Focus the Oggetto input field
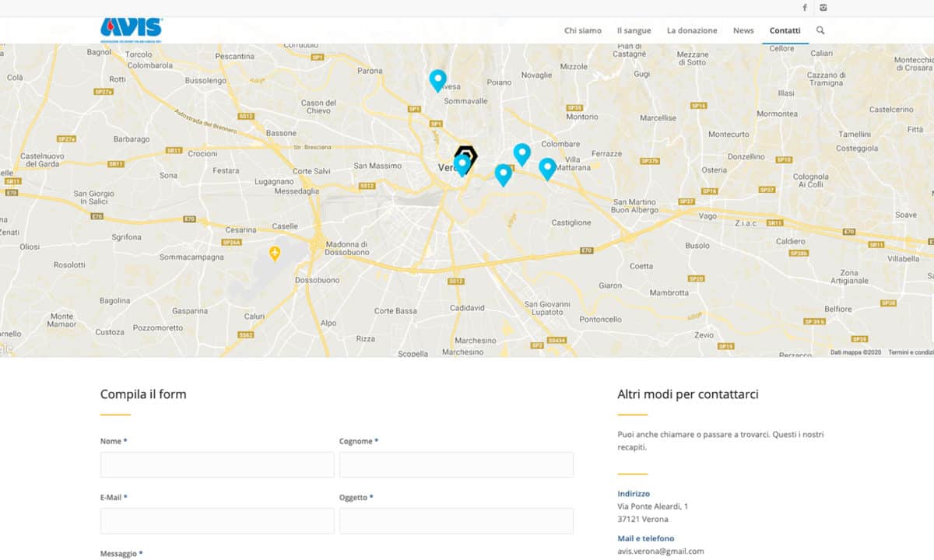 [x=456, y=520]
